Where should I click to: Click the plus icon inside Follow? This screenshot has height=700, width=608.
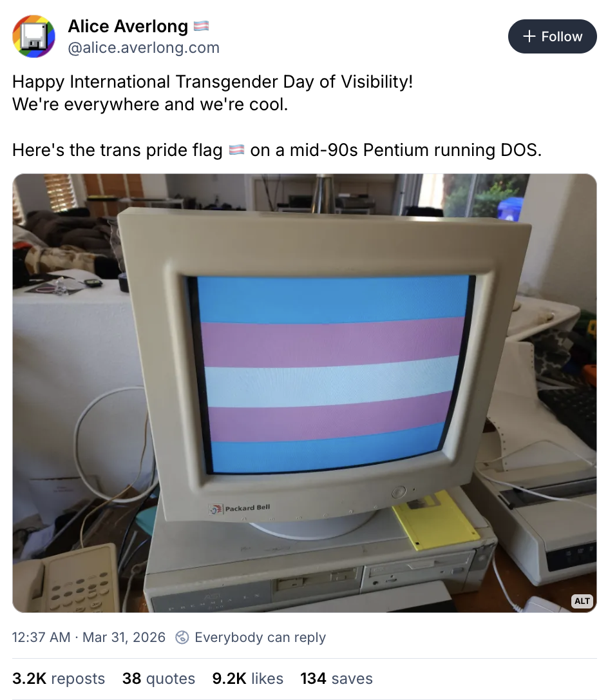tap(529, 36)
